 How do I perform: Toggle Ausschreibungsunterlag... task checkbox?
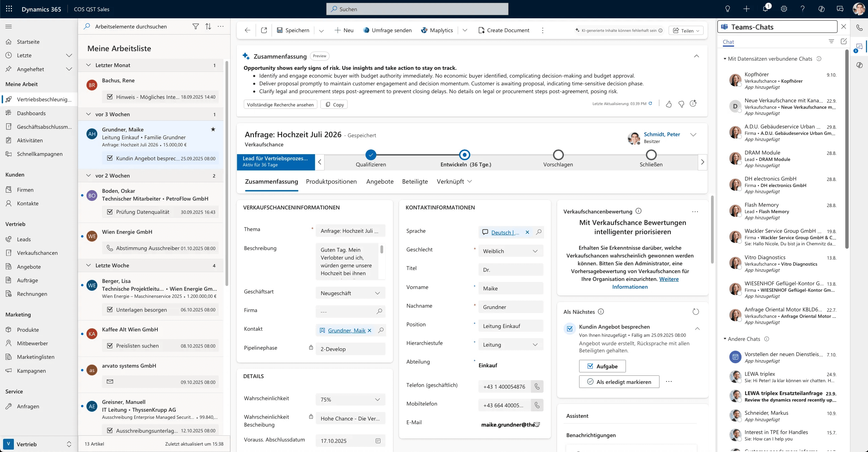tap(110, 430)
